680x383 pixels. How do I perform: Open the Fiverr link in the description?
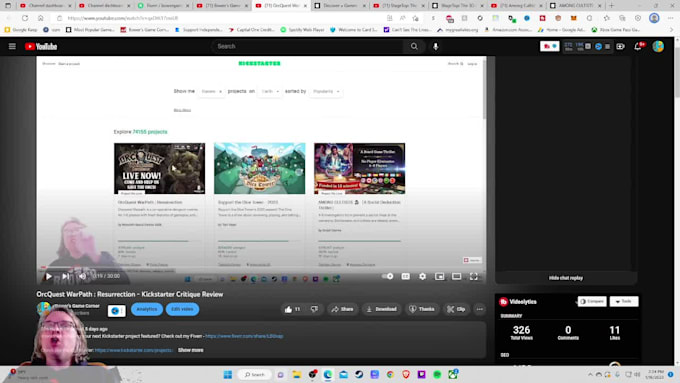point(244,336)
